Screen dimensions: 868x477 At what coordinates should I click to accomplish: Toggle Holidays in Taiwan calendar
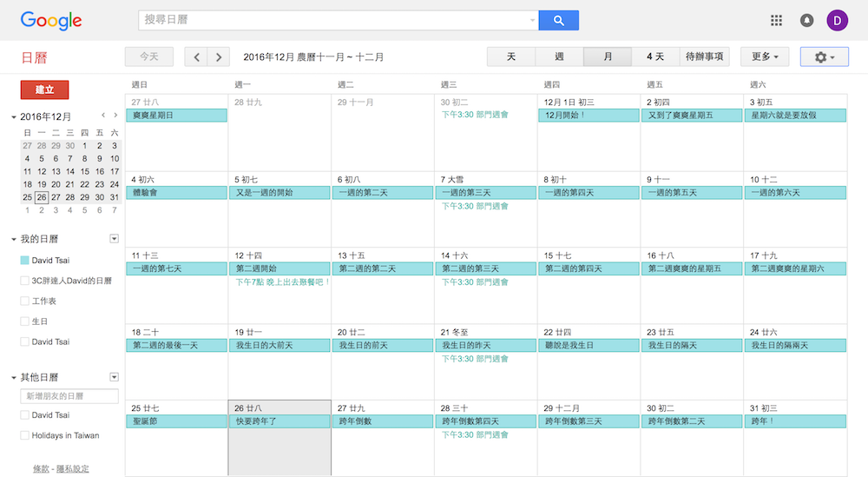25,435
